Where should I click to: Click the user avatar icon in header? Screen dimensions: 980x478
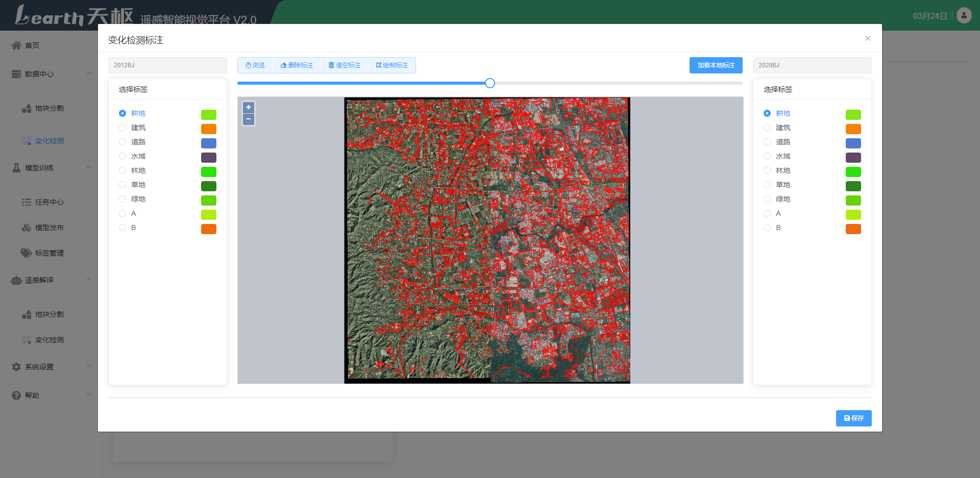[x=964, y=15]
